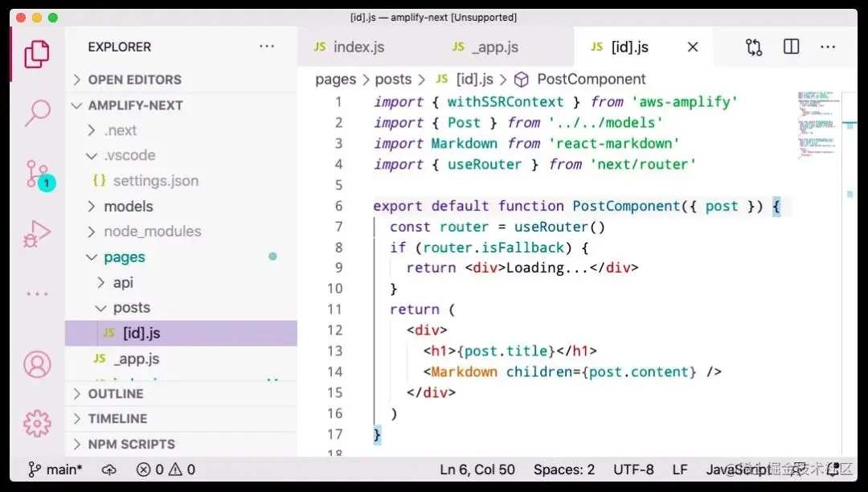Image resolution: width=868 pixels, height=492 pixels.
Task: Click the settings.json braces file icon
Action: (100, 180)
